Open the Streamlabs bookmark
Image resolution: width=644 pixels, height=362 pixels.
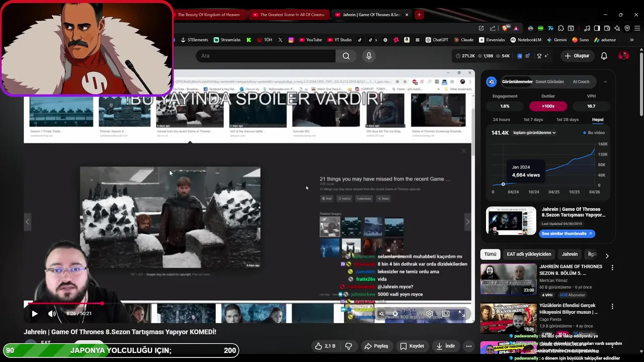(x=227, y=40)
